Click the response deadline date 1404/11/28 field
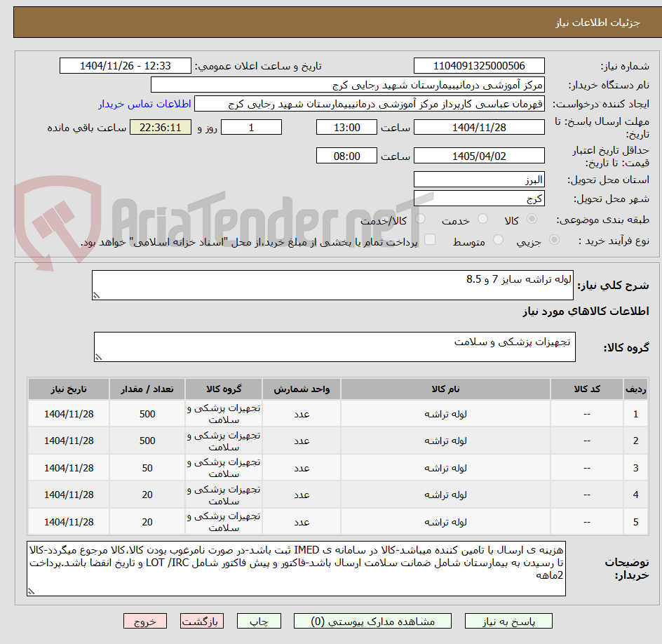The image size is (662, 644). point(479,127)
